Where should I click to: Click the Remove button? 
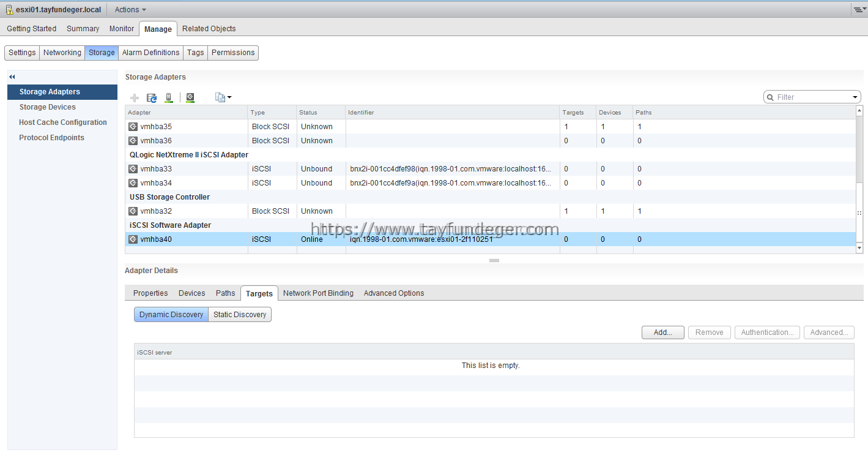[x=710, y=332]
